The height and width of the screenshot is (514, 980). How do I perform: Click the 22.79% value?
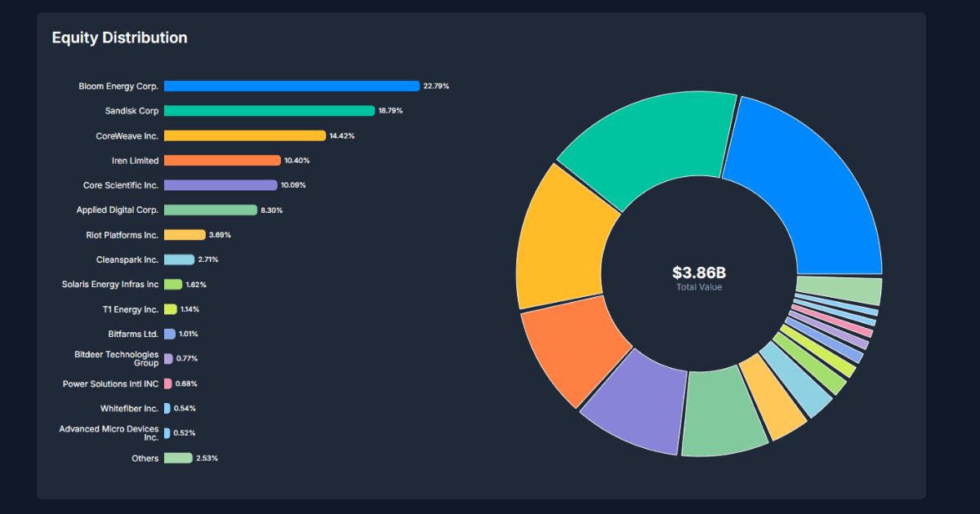(436, 86)
